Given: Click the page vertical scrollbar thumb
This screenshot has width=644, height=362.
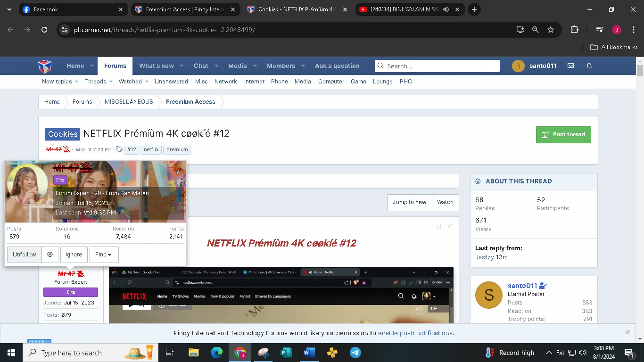Looking at the screenshot, I should point(640,71).
